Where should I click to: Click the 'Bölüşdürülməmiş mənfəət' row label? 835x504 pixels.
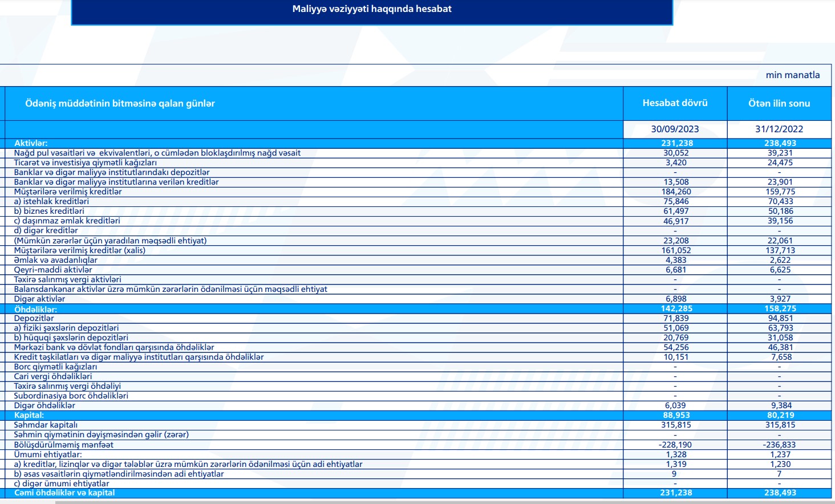(64, 445)
